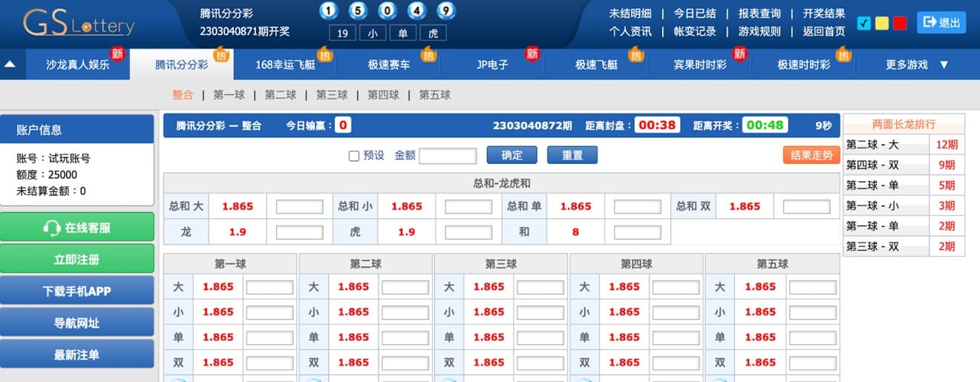Open the 沙龙真人娱乐 tab

point(78,65)
